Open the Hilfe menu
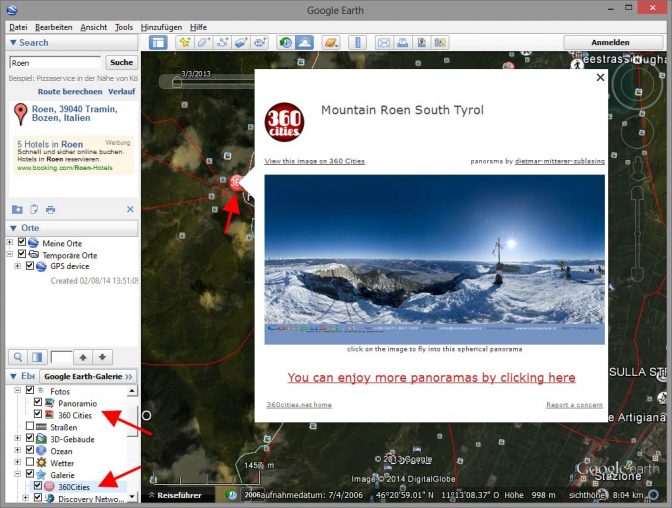 [x=198, y=27]
